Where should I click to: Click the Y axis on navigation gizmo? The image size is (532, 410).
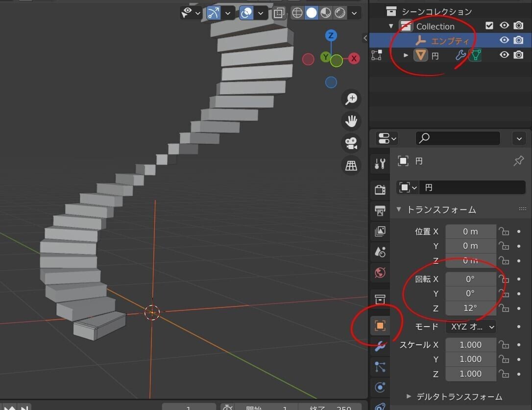pyautogui.click(x=326, y=57)
